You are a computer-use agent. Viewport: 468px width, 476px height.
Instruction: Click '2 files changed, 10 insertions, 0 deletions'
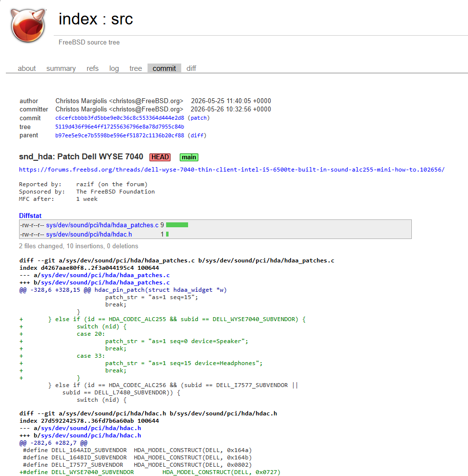pos(78,246)
